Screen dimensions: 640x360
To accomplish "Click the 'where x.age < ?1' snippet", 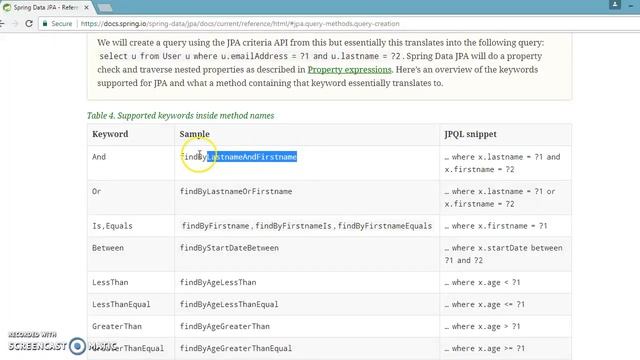I will [x=482, y=282].
